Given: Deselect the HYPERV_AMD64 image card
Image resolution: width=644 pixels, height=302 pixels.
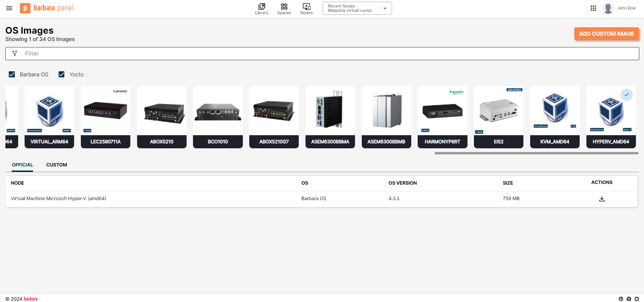Looking at the screenshot, I should 611,117.
